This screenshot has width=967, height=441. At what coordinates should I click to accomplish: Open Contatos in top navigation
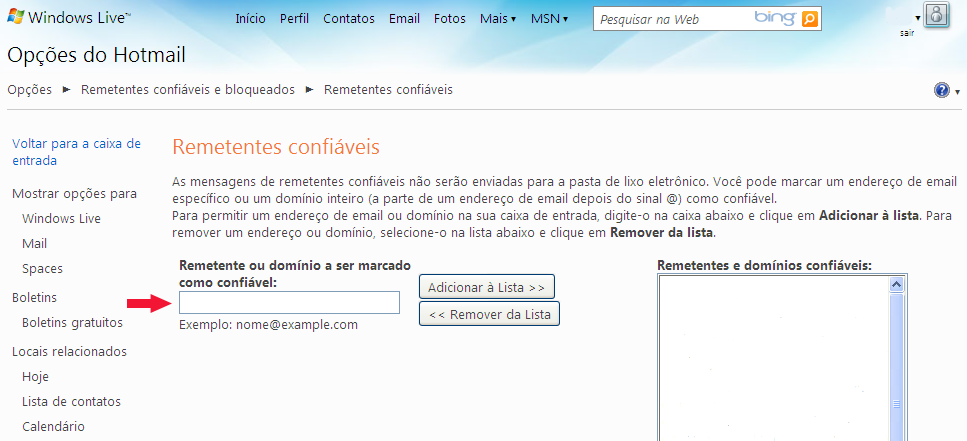tap(348, 19)
